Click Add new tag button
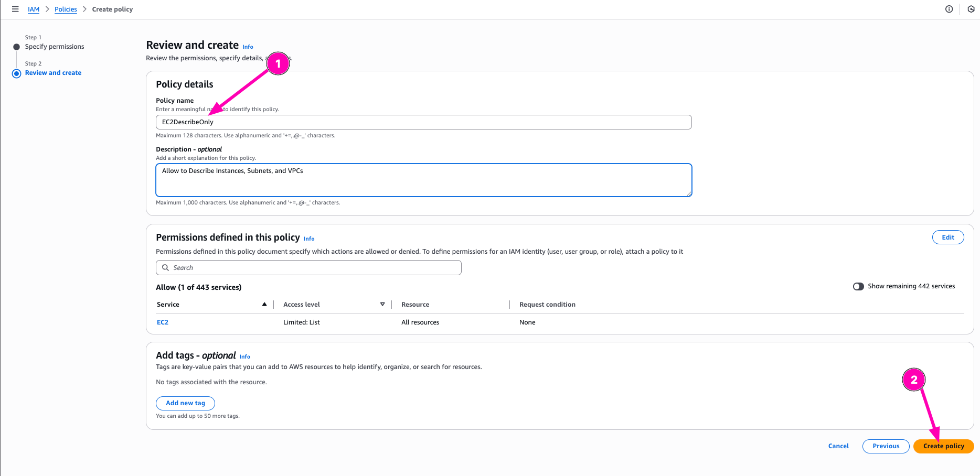This screenshot has width=980, height=476. point(185,403)
